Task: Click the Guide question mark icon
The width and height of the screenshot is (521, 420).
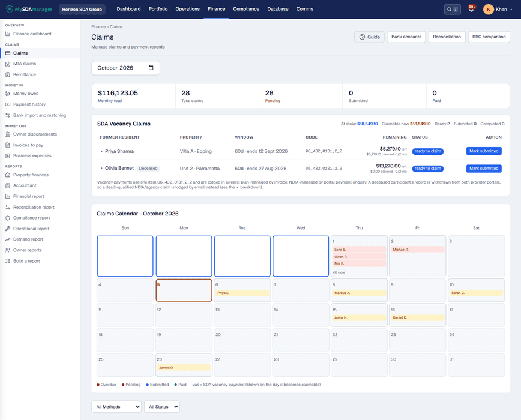Action: [x=362, y=37]
